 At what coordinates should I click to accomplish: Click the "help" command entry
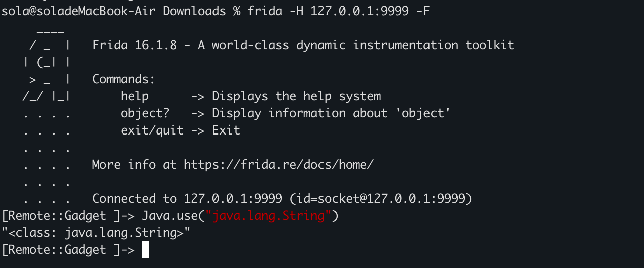tap(135, 96)
